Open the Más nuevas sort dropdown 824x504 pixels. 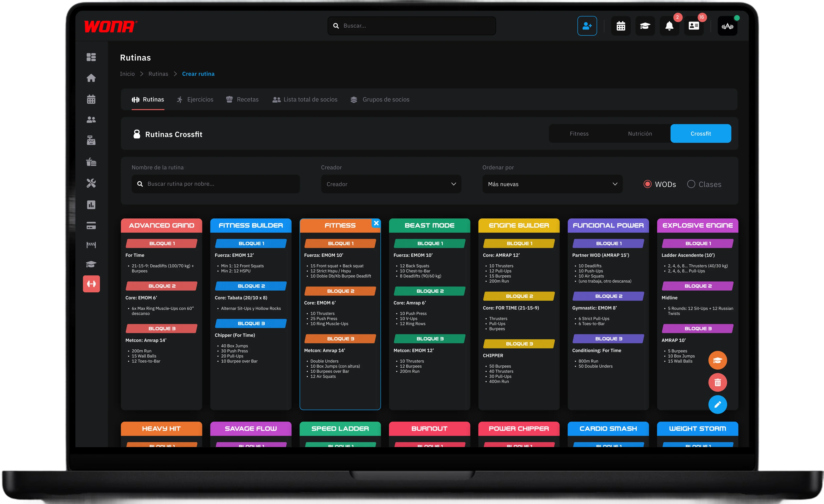pos(552,184)
